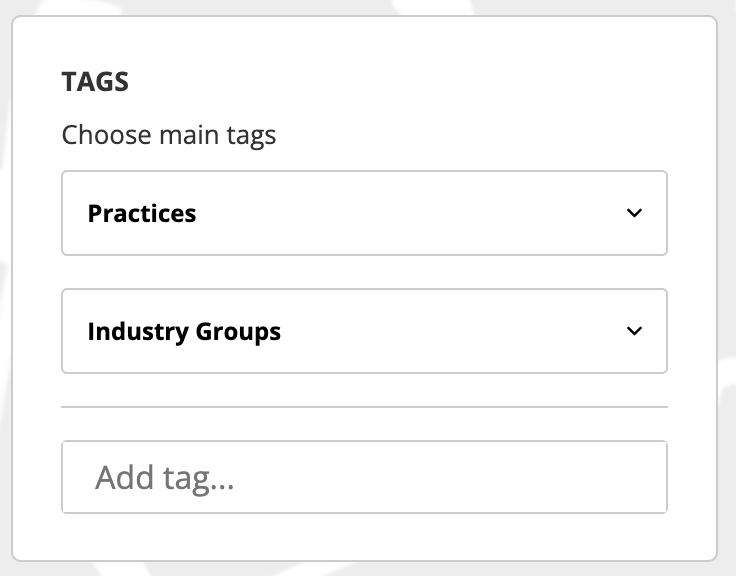
Task: Click empty space inside the Practices box
Action: tap(420, 213)
